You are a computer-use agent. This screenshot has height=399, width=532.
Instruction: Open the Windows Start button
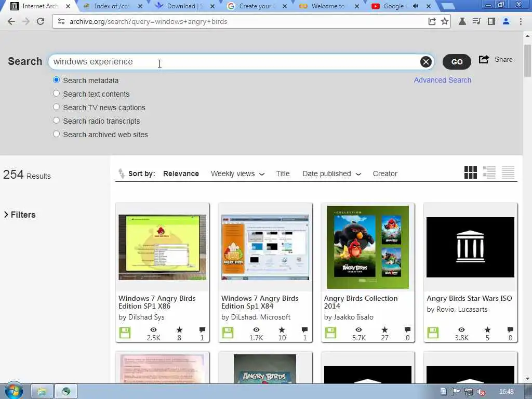click(x=14, y=392)
